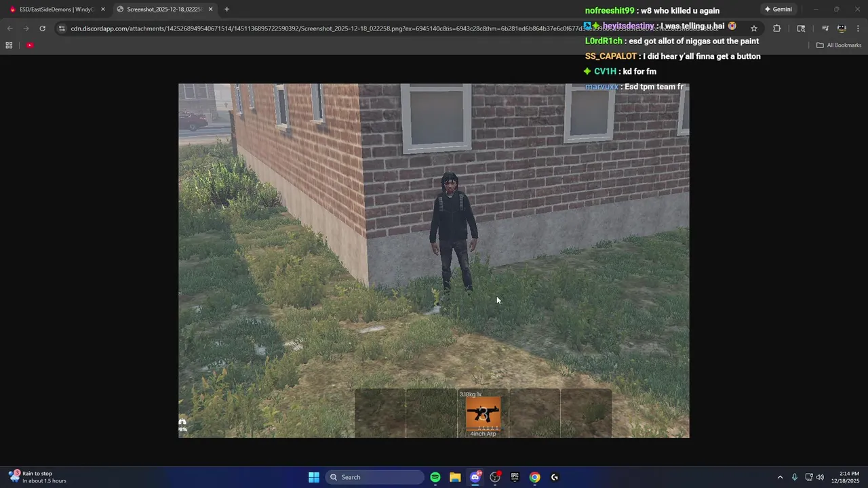Click chat username CV1H

605,71
